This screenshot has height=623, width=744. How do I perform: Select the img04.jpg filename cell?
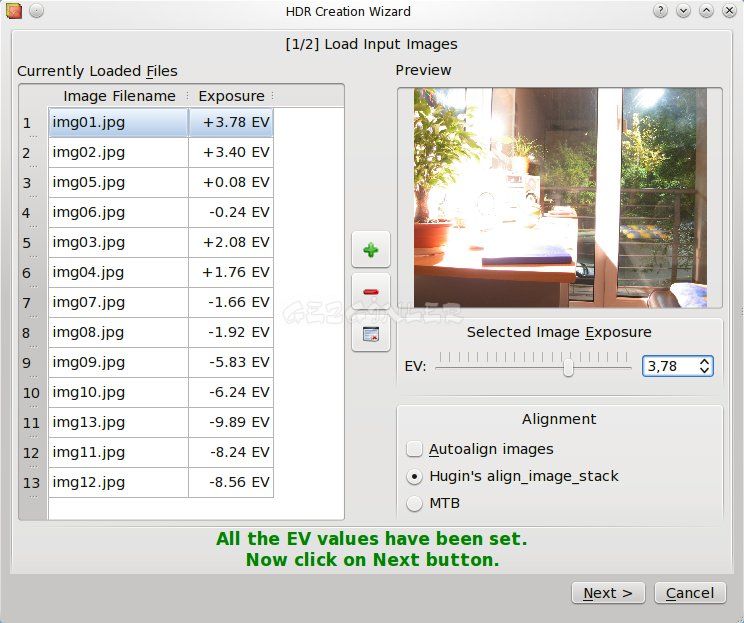(119, 272)
